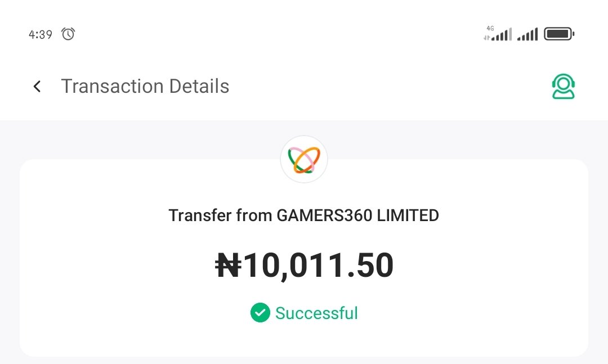Go back using the left arrow
Screen dimensions: 608x364
pyautogui.click(x=37, y=86)
